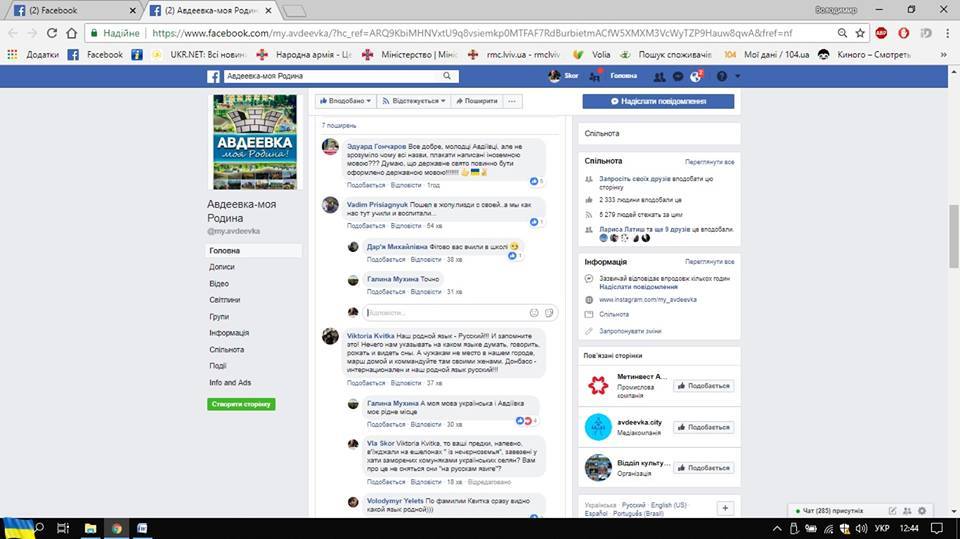Click the Надіслати повідомлення button
This screenshot has height=539, width=960.
point(658,101)
